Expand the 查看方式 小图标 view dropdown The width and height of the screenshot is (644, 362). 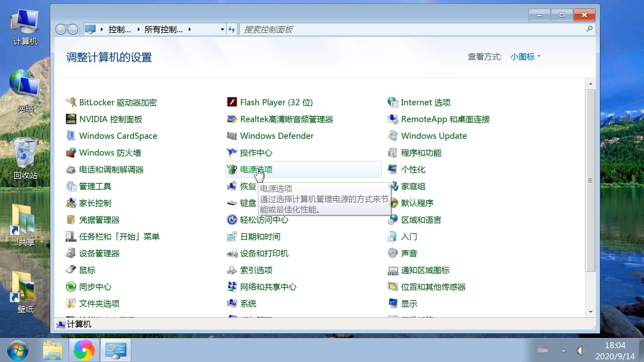coord(525,56)
